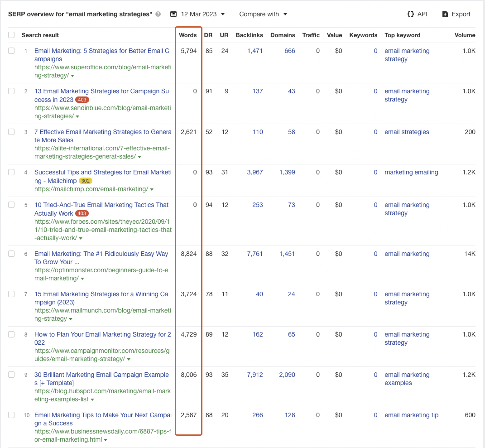Click the 403 badge on sendinblue result

click(x=82, y=100)
